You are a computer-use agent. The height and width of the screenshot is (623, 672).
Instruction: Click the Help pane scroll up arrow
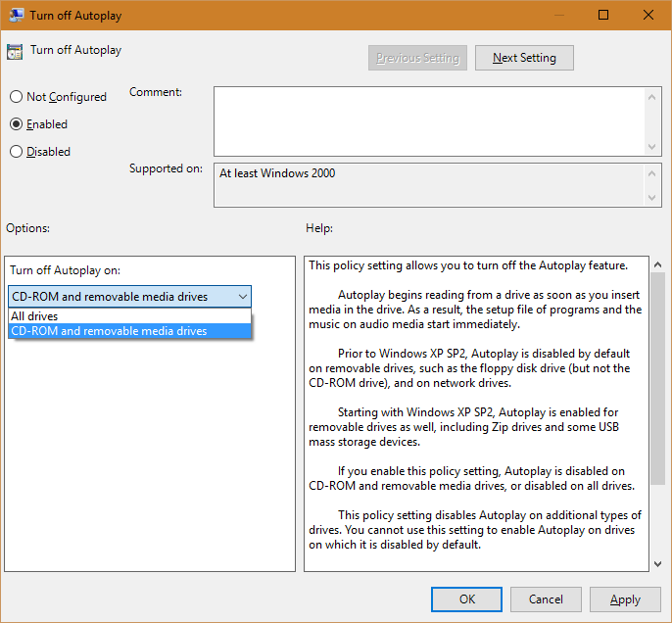click(657, 264)
